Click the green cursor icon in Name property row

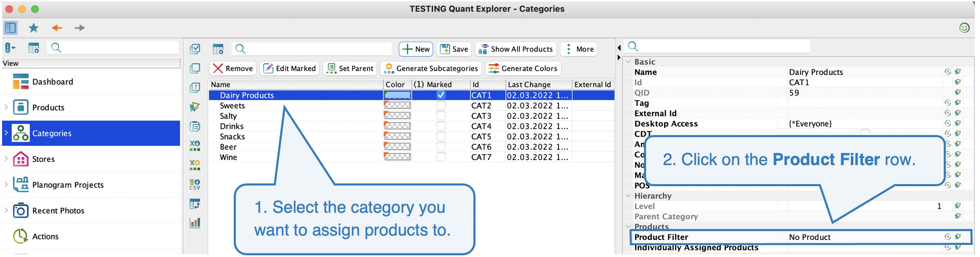click(x=958, y=72)
